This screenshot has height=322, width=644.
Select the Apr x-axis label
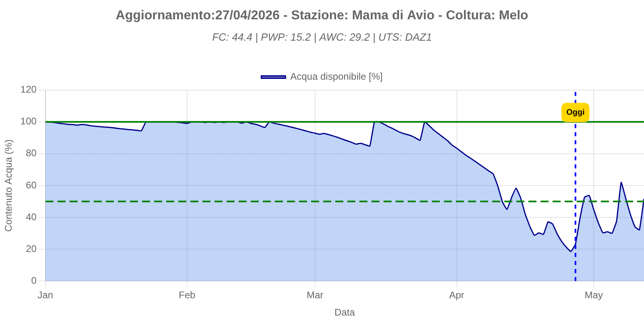[456, 295]
